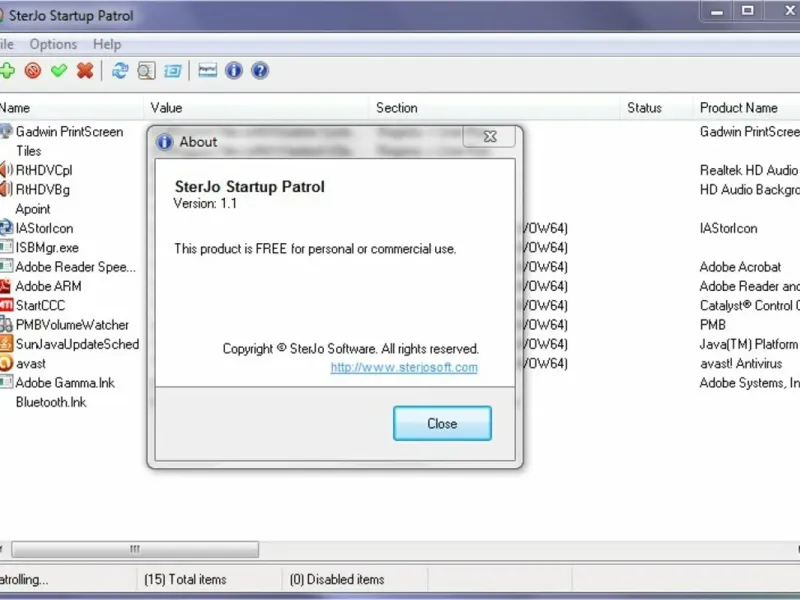800x600 pixels.
Task: Click the About dialog info icon
Action: 164,142
